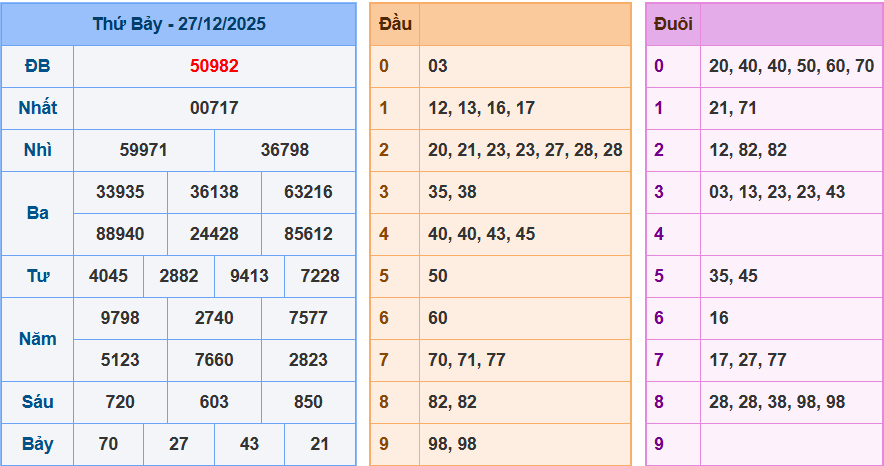Click second prize number 36798
884x466 pixels.
[285, 150]
